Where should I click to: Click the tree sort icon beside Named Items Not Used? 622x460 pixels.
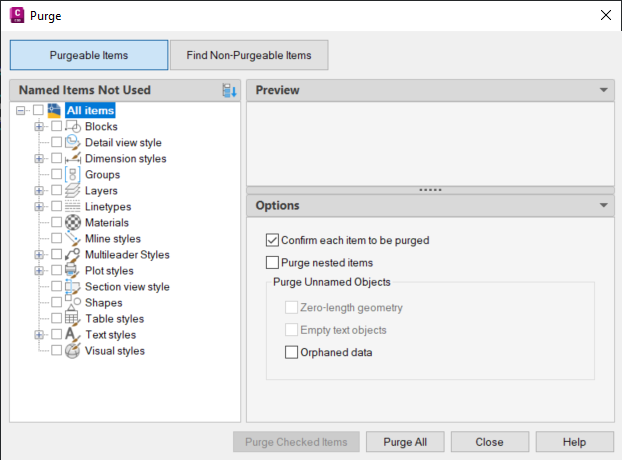coord(229,90)
